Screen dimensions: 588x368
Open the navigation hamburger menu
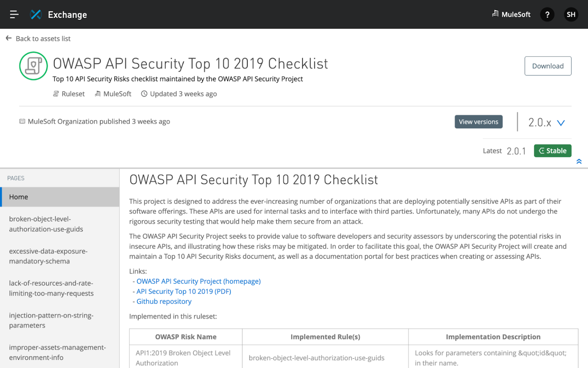pos(14,14)
